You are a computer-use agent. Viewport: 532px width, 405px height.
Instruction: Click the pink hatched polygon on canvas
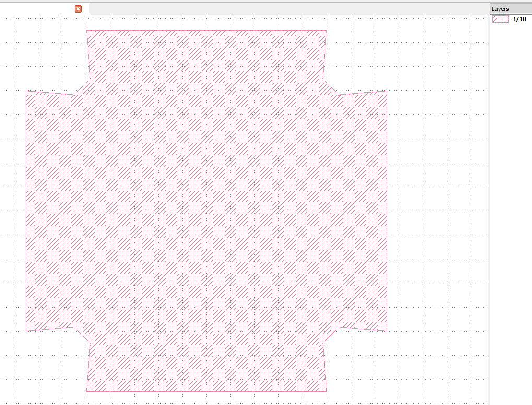click(206, 211)
